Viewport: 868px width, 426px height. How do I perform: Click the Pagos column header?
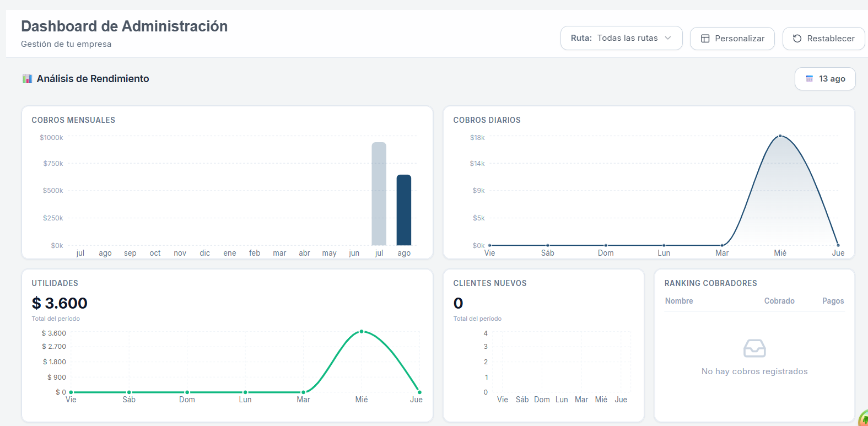(833, 301)
